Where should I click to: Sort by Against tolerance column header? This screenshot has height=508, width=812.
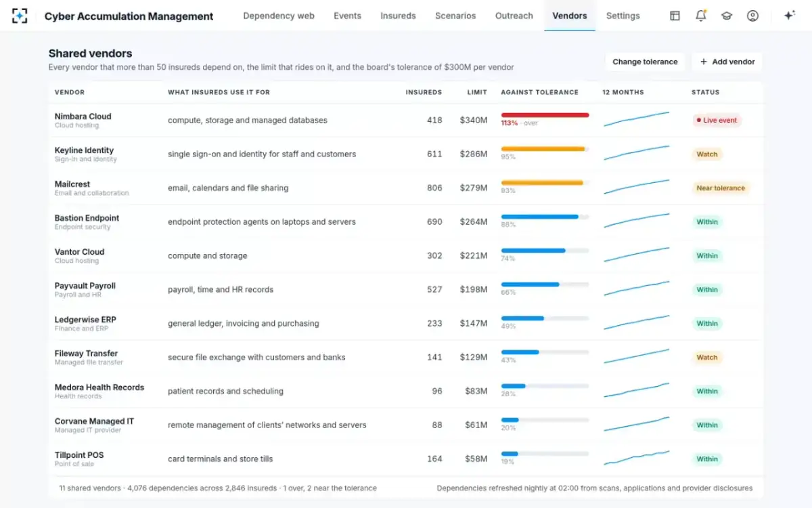539,92
